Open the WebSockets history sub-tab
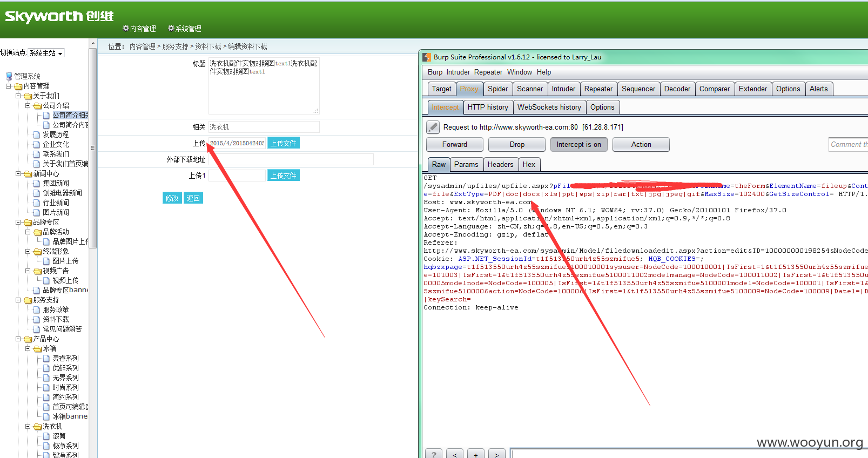Viewport: 868px width, 458px height. click(549, 107)
